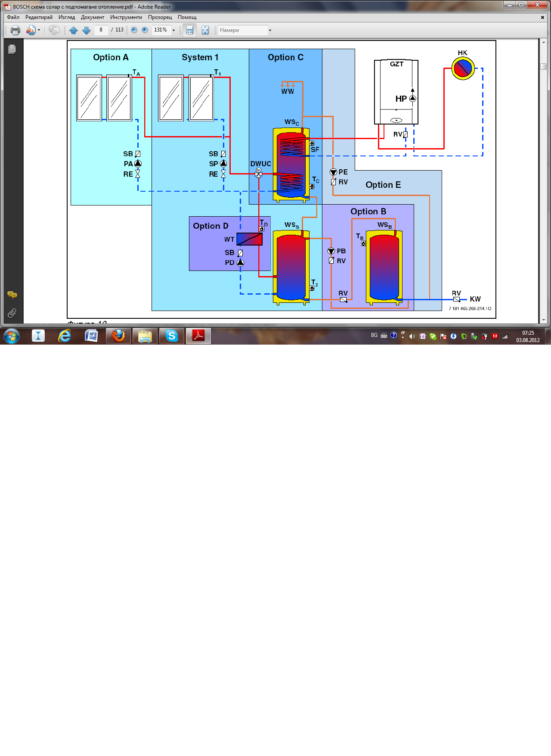Open the Pages thumbnails side panel
This screenshot has height=756, width=551.
pyautogui.click(x=12, y=49)
